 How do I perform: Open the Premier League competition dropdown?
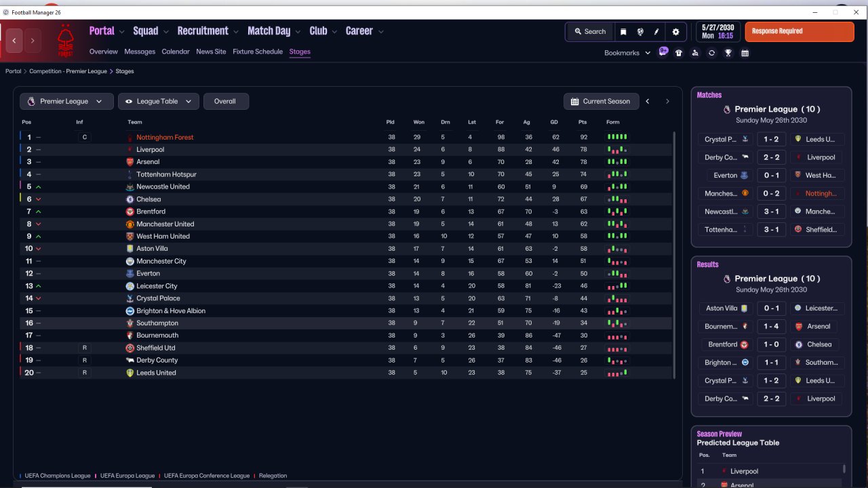point(66,102)
